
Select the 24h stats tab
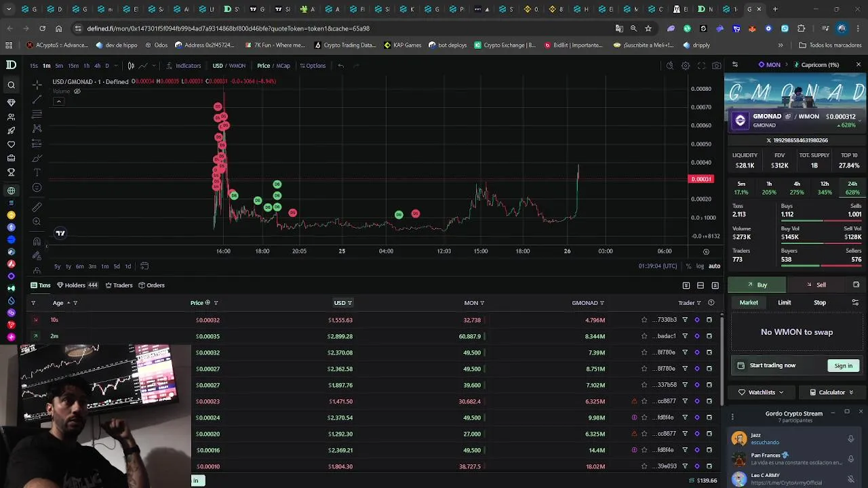pos(852,188)
